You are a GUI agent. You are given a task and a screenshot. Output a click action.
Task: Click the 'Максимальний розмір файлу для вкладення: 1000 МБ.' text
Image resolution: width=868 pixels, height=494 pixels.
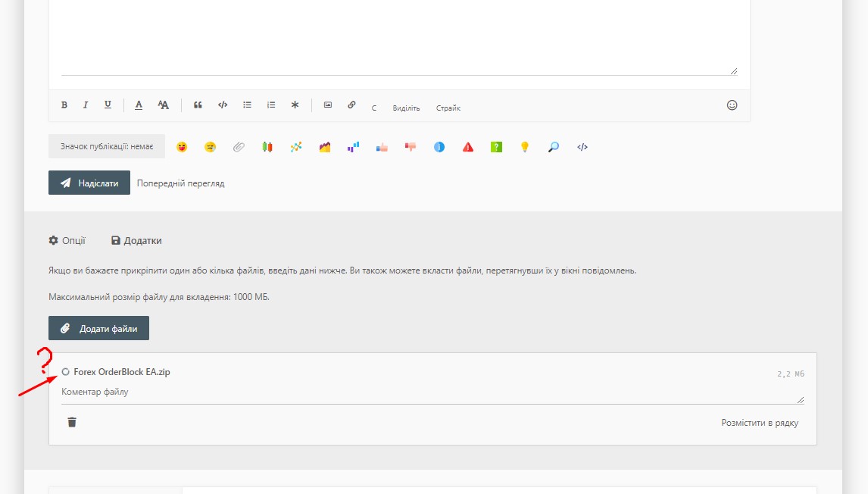click(159, 297)
